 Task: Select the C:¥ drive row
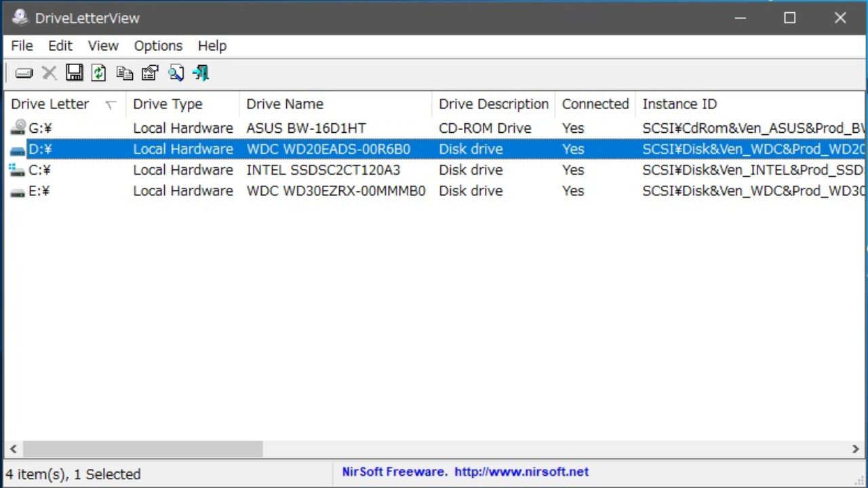[x=434, y=170]
